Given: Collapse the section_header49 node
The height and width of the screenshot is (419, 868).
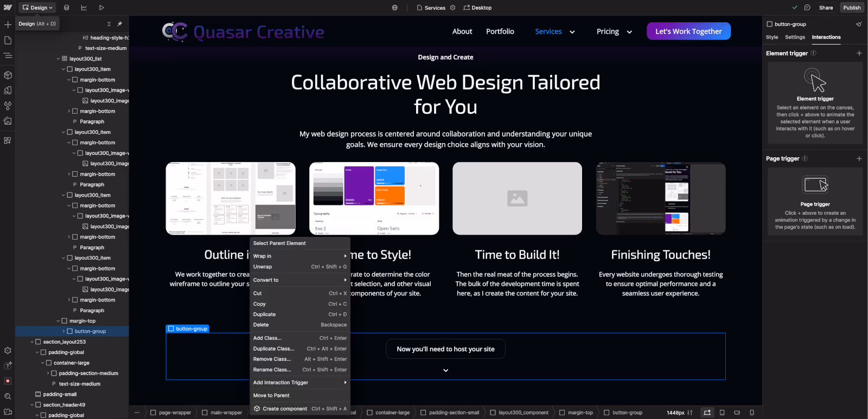Looking at the screenshot, I should point(32,405).
